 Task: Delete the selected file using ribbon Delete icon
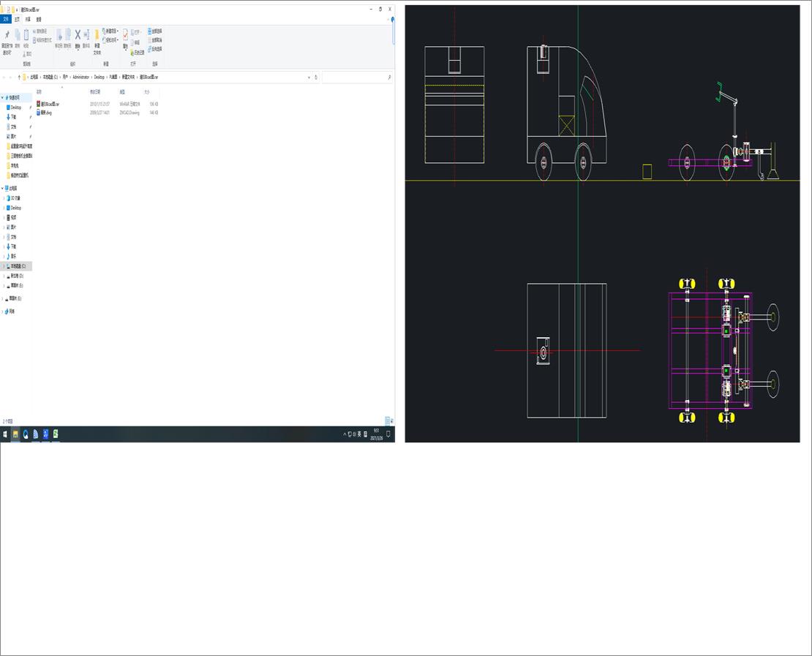(77, 33)
